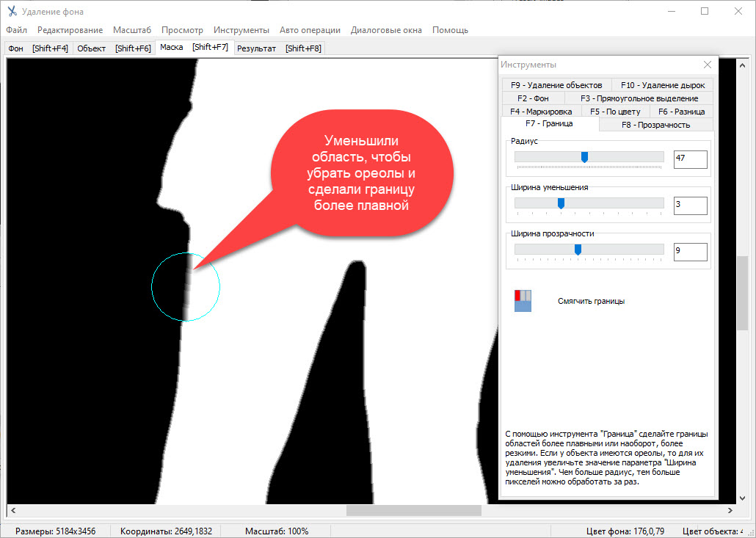Select the F6 - Разница tab
The width and height of the screenshot is (756, 538).
pyautogui.click(x=681, y=112)
